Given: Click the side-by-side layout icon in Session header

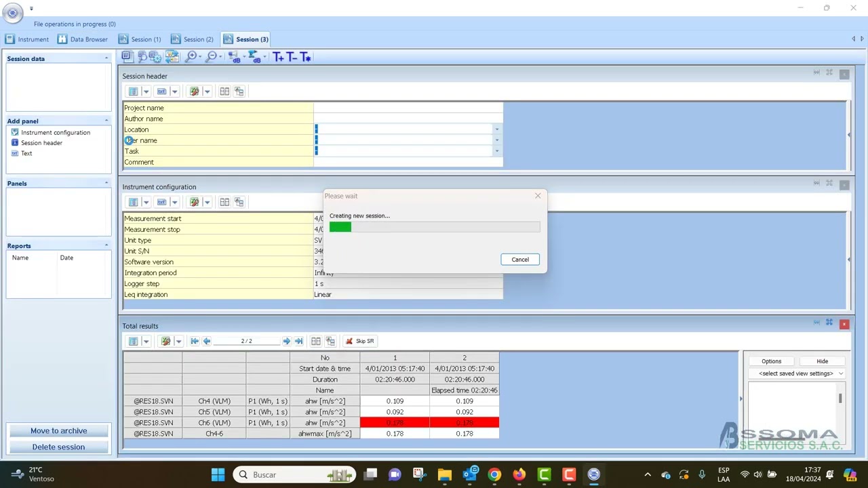Looking at the screenshot, I should point(224,91).
